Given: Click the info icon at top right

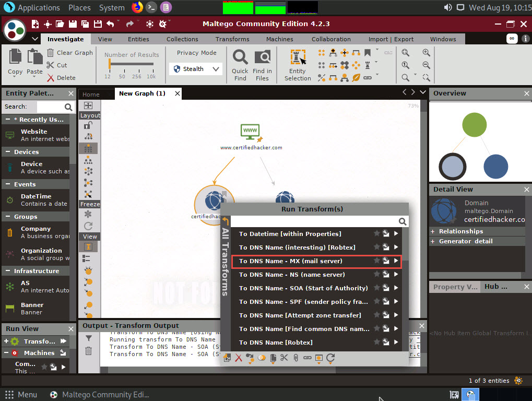Looking at the screenshot, I should (x=526, y=39).
